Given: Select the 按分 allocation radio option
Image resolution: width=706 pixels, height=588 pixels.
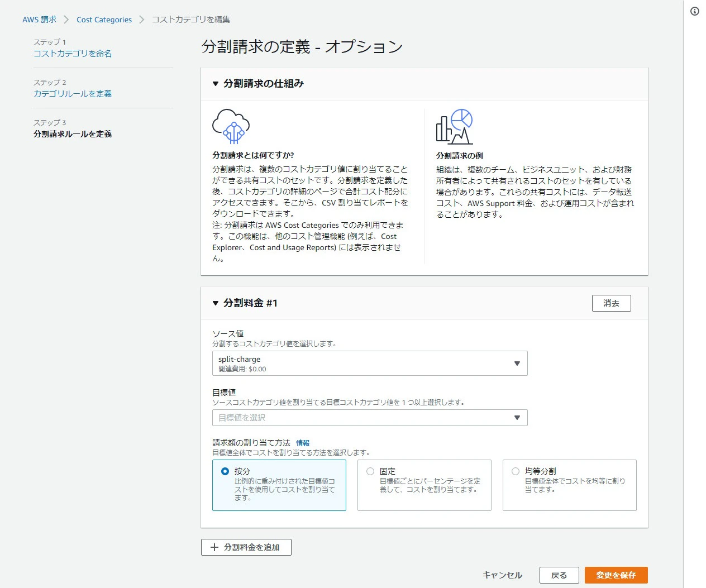Looking at the screenshot, I should coord(225,471).
